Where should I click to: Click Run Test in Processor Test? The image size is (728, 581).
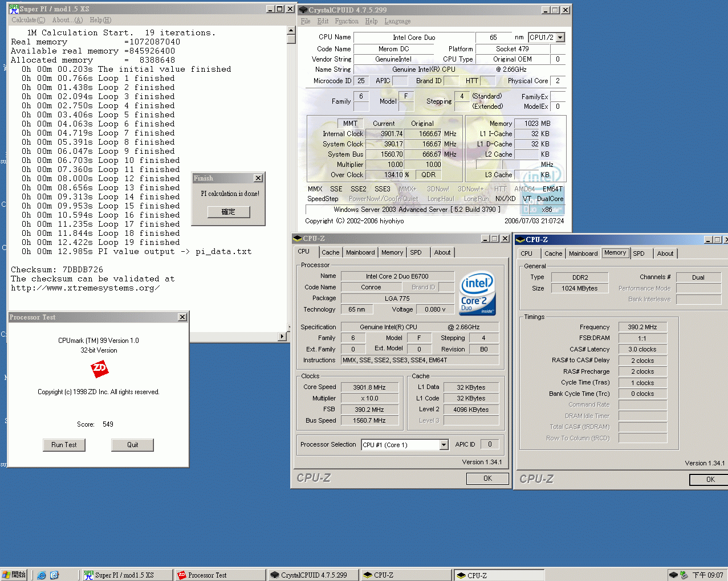64,445
